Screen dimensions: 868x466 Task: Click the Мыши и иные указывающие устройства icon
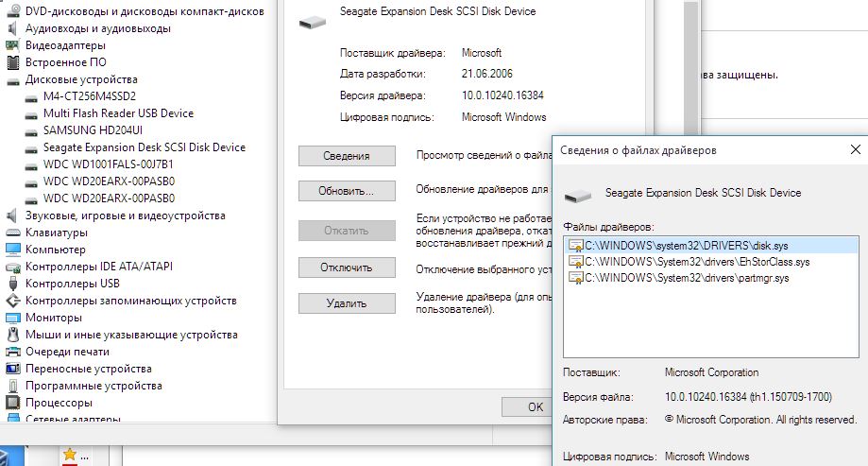pyautogui.click(x=13, y=335)
